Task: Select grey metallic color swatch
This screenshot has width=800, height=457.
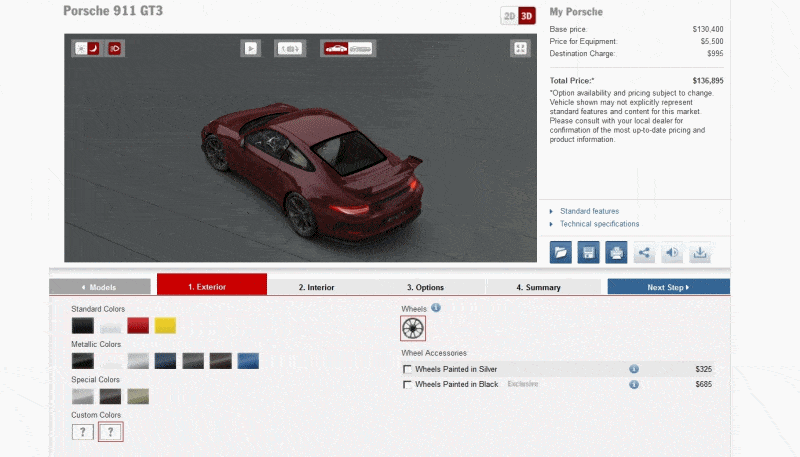Action: (x=193, y=361)
